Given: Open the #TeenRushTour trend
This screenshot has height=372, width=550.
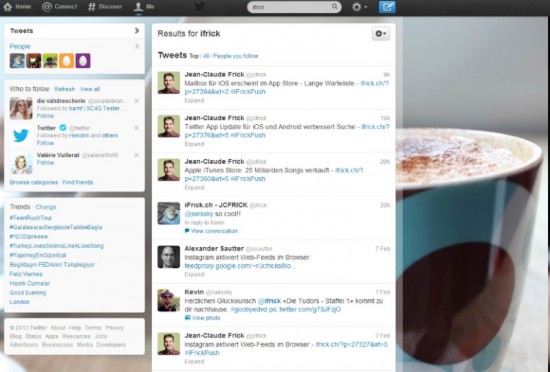Looking at the screenshot, I should [x=31, y=218].
